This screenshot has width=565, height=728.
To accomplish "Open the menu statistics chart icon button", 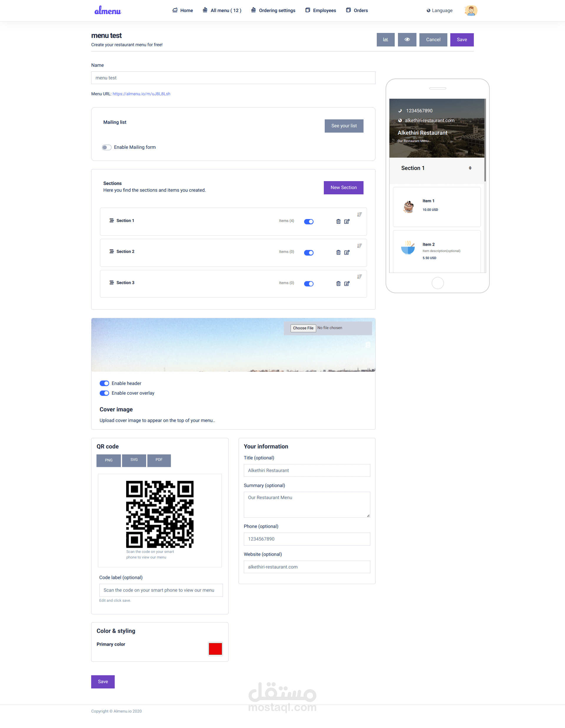I will coord(386,40).
